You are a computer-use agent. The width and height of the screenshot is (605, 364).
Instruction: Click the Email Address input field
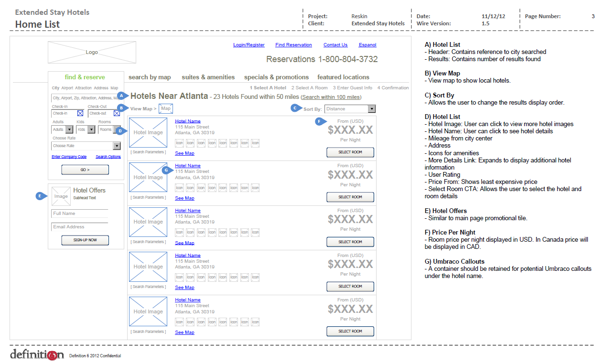coord(80,227)
